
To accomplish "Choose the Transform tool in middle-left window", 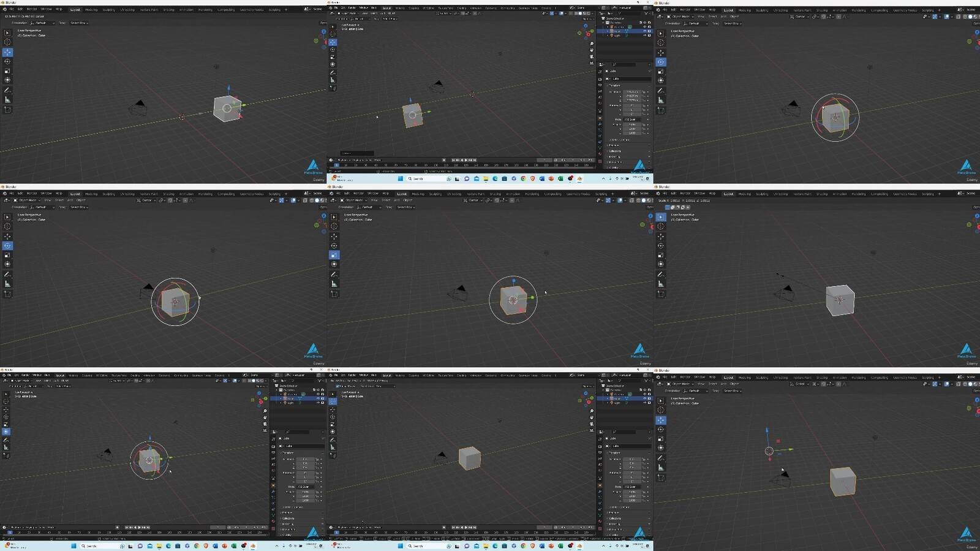I will [7, 264].
